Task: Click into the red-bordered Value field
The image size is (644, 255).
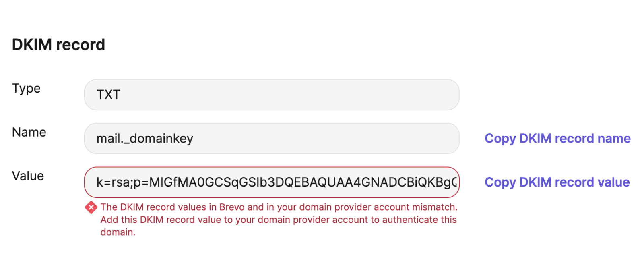Action: click(272, 182)
